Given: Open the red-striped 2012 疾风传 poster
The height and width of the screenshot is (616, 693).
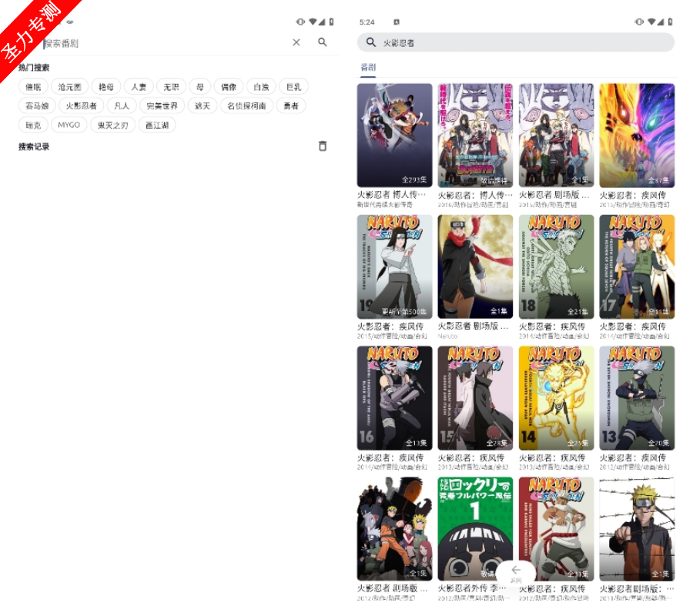Looking at the screenshot, I should point(556,529).
